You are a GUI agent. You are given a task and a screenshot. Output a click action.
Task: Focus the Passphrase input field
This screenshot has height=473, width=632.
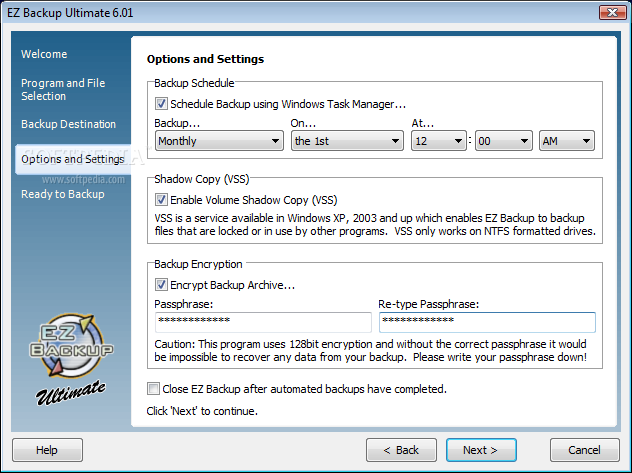(263, 322)
